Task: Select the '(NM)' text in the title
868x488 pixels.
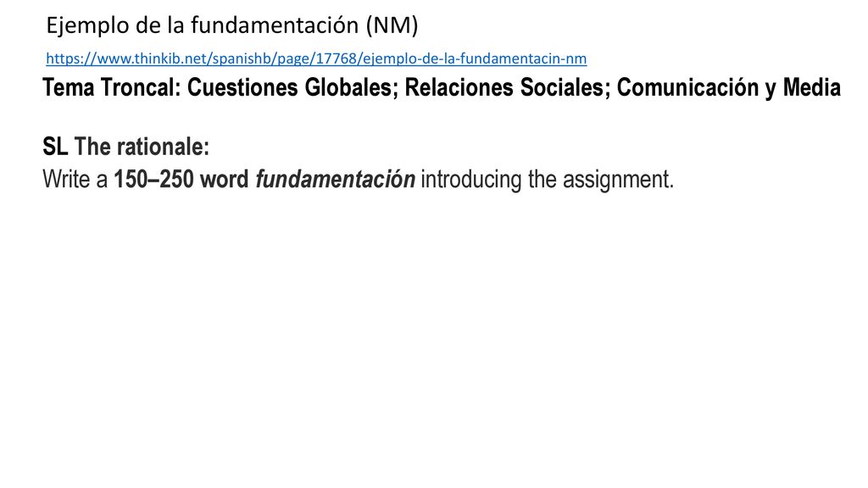Action: [392, 25]
